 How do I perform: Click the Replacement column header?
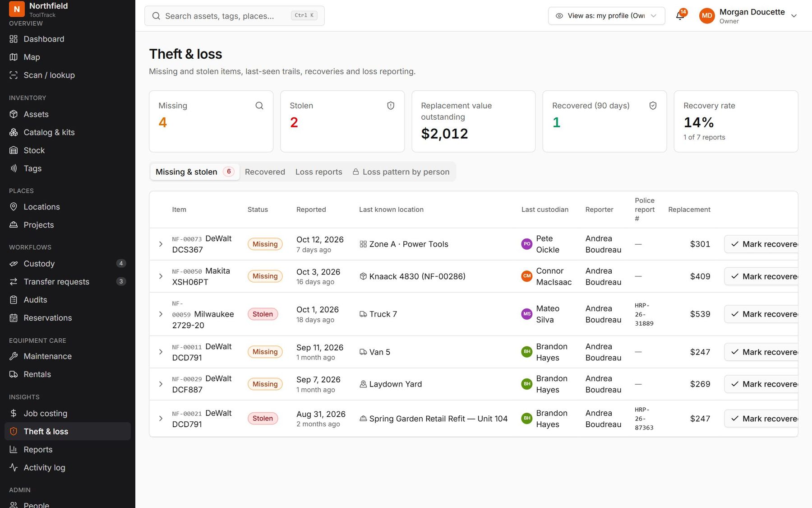tap(689, 210)
